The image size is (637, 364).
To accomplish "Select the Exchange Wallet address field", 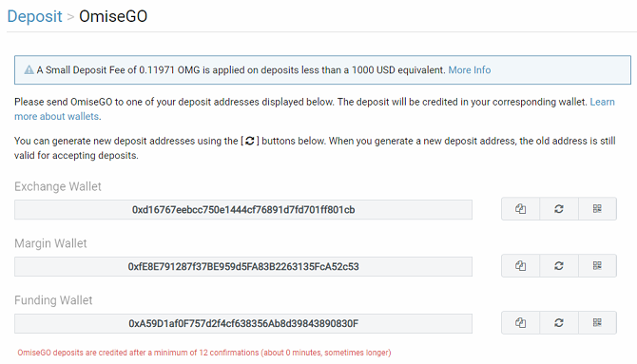I will [x=243, y=210].
